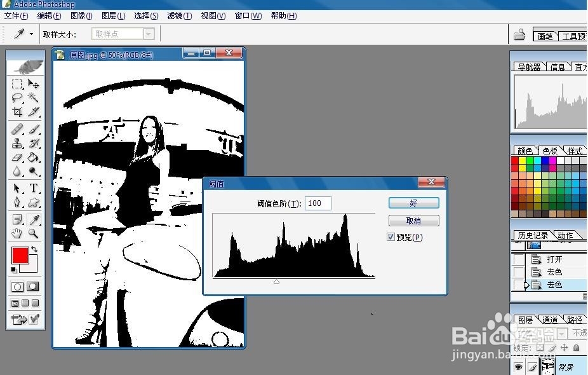Select the Clone Stamp tool

pos(17,143)
